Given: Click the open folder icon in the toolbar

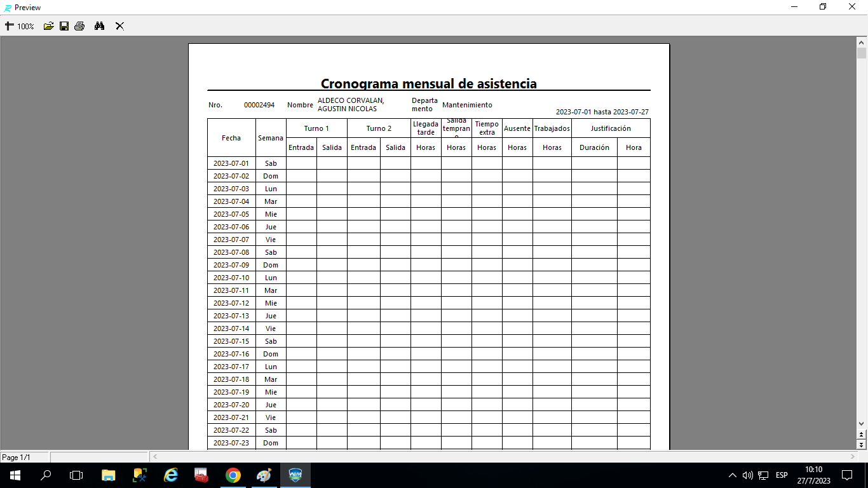Looking at the screenshot, I should tap(48, 26).
